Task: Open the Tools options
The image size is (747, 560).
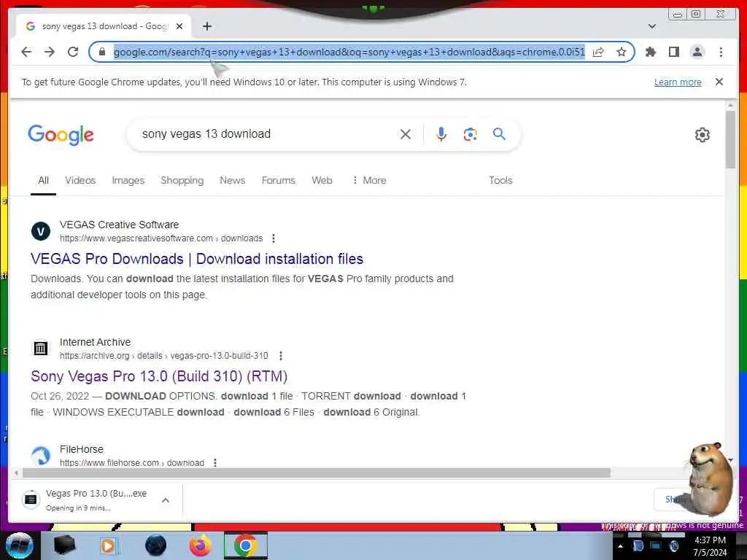Action: (500, 181)
